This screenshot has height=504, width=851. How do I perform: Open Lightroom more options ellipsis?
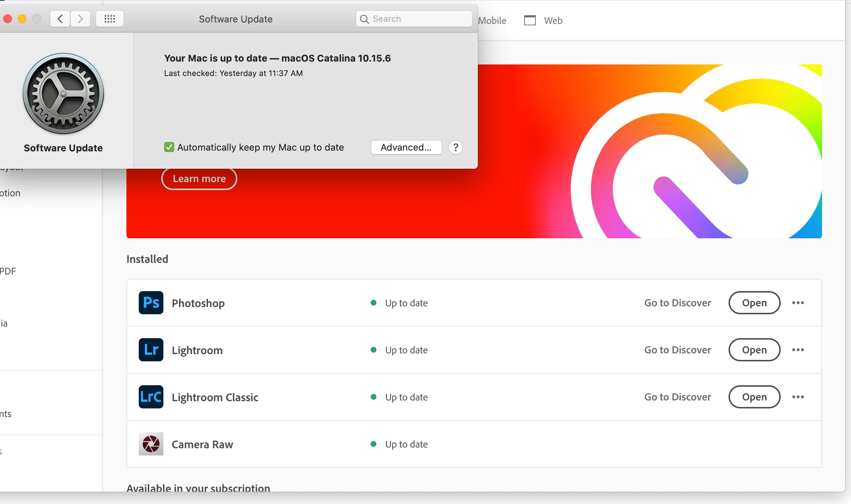tap(798, 350)
